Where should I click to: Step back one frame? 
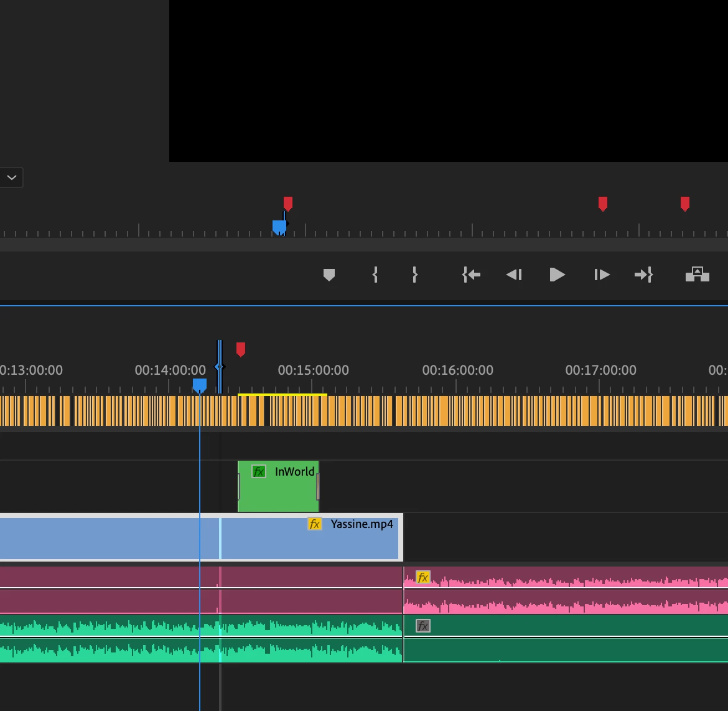pyautogui.click(x=514, y=275)
